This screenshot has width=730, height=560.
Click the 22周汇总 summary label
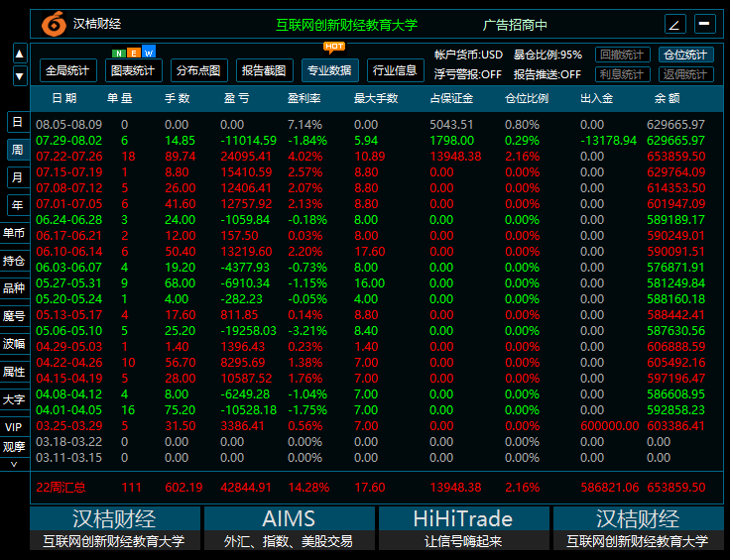click(x=61, y=488)
